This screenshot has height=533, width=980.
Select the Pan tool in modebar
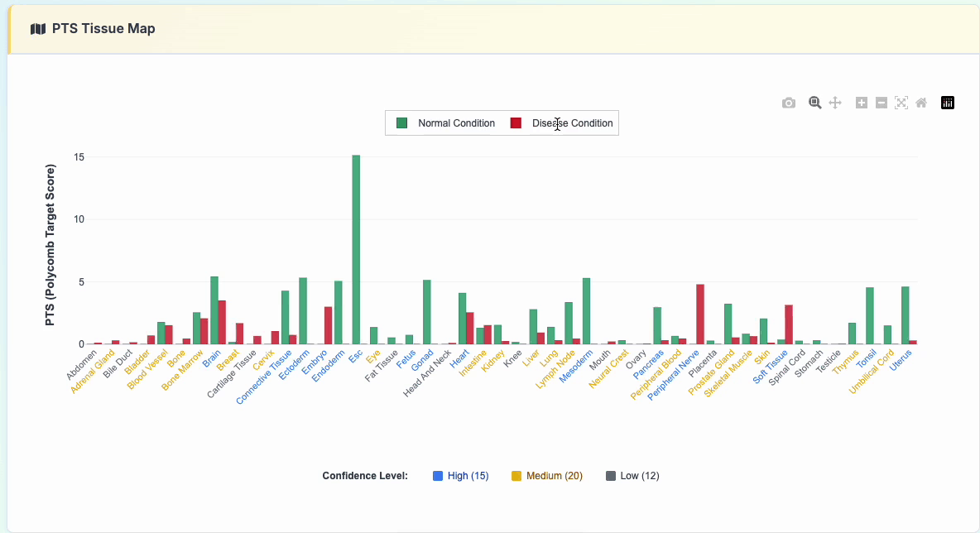pyautogui.click(x=835, y=103)
